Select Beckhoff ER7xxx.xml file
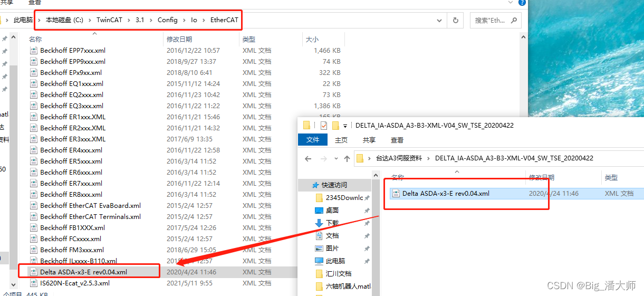644x296 pixels. [x=71, y=184]
